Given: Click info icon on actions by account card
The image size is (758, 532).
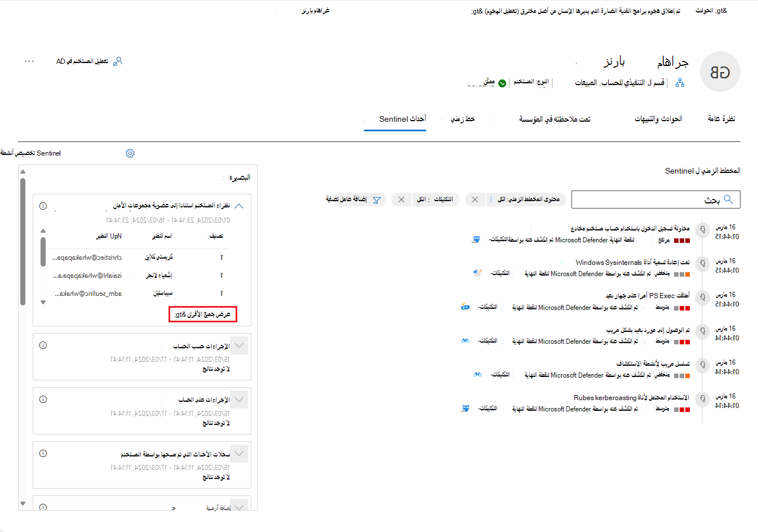Looking at the screenshot, I should 43,345.
